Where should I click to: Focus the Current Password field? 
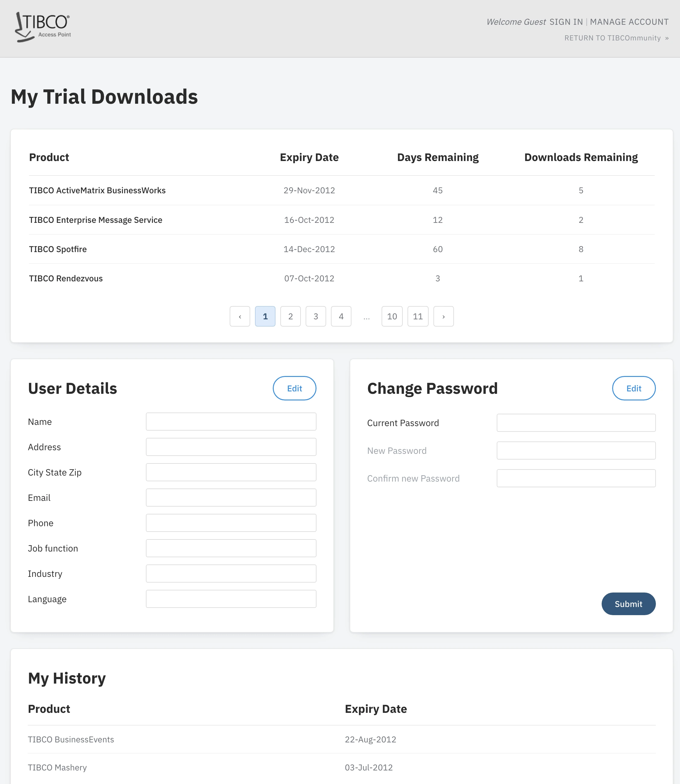point(576,423)
